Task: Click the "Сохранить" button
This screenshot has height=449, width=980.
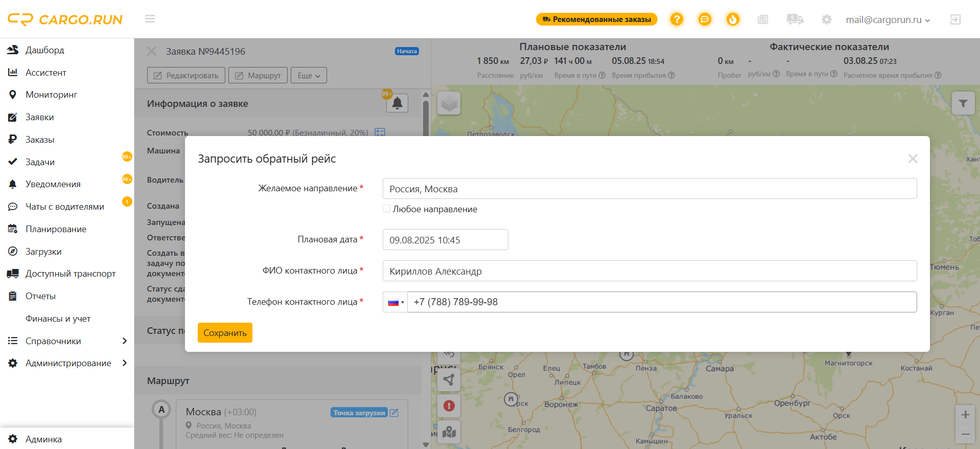Action: click(x=225, y=333)
